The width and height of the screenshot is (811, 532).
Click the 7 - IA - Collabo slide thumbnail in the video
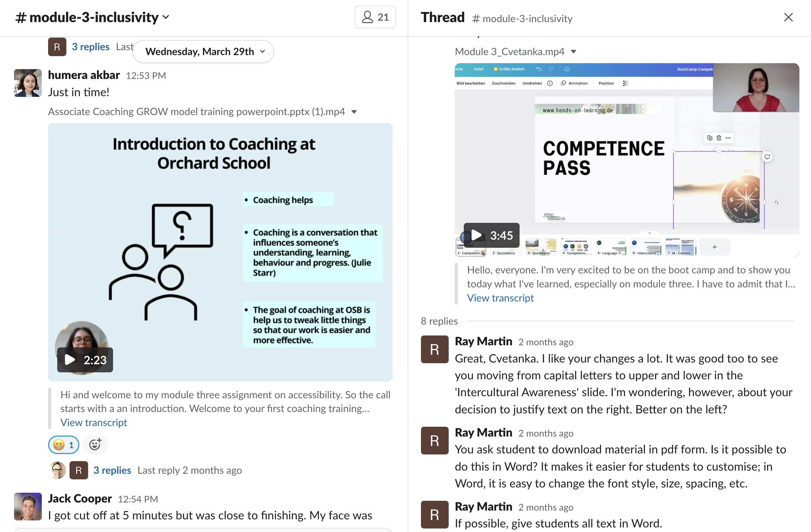pos(680,247)
